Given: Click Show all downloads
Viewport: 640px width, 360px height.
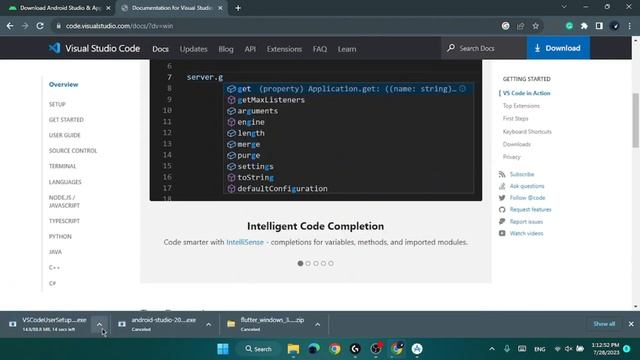Looking at the screenshot, I should pyautogui.click(x=604, y=324).
